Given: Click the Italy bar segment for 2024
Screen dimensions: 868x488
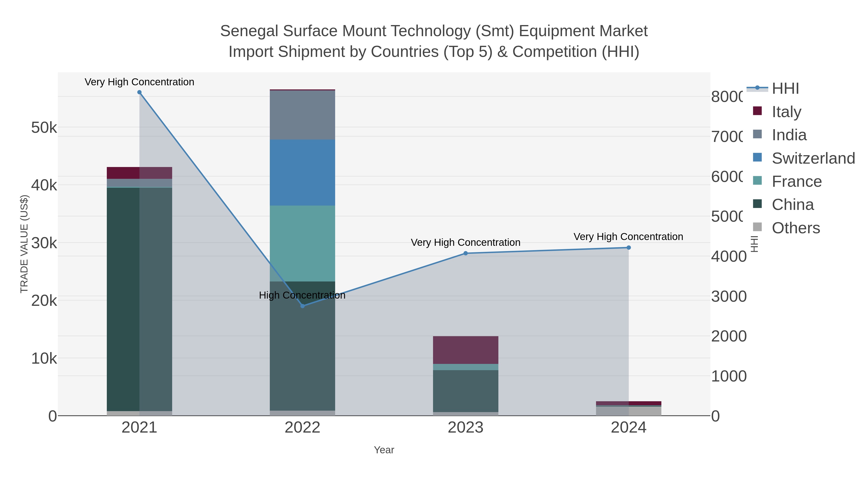Looking at the screenshot, I should [x=628, y=403].
